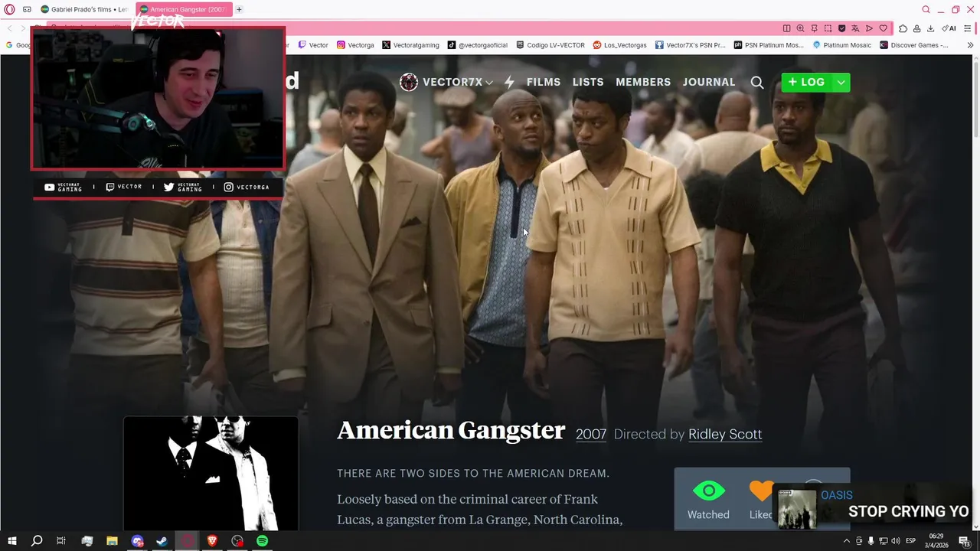Go to LISTS in Letterboxd navigation
The height and width of the screenshot is (551, 980).
pyautogui.click(x=588, y=82)
